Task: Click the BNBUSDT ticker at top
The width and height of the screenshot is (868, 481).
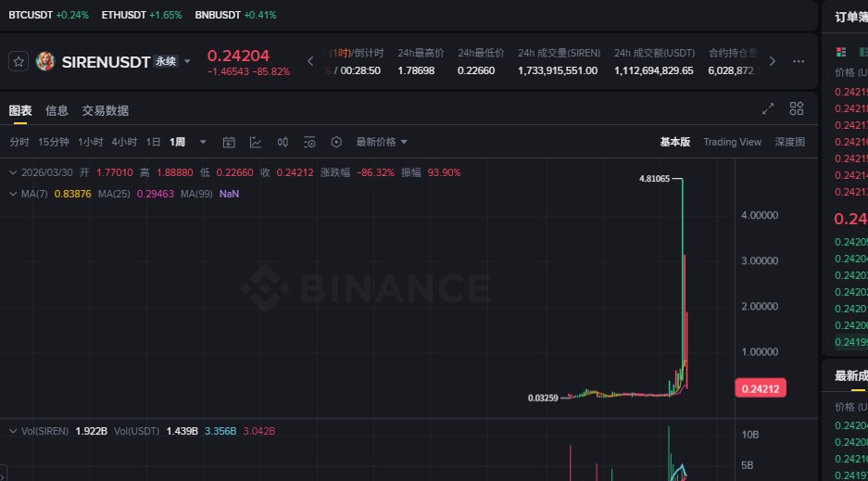Action: tap(235, 15)
